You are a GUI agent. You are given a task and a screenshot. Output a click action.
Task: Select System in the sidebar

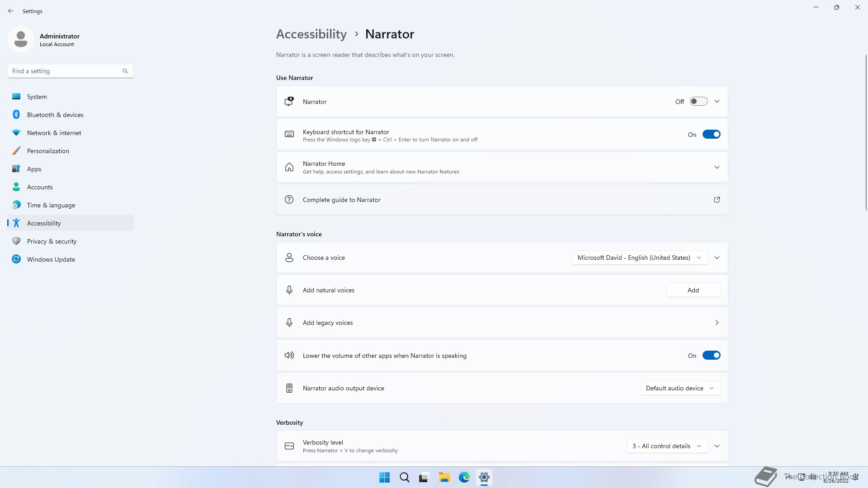pos(71,97)
